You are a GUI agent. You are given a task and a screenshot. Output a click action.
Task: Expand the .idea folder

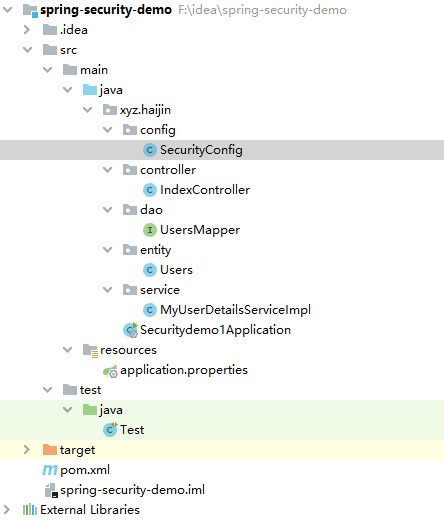coord(27,30)
